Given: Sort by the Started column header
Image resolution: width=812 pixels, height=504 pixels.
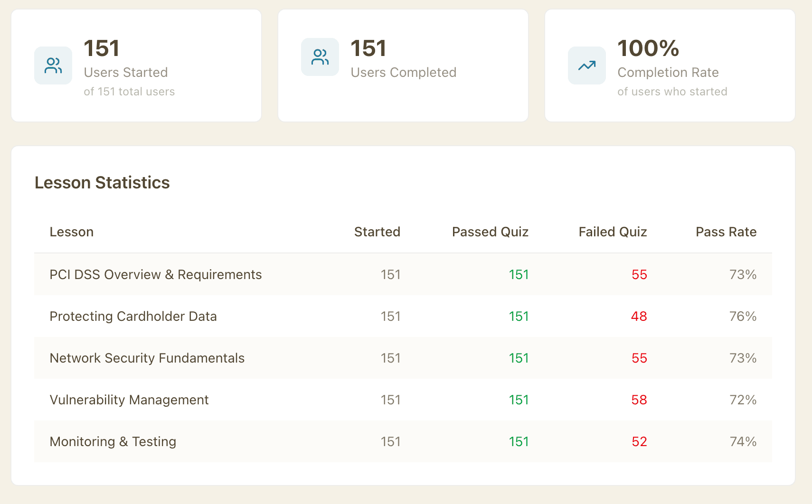Looking at the screenshot, I should coord(377,232).
